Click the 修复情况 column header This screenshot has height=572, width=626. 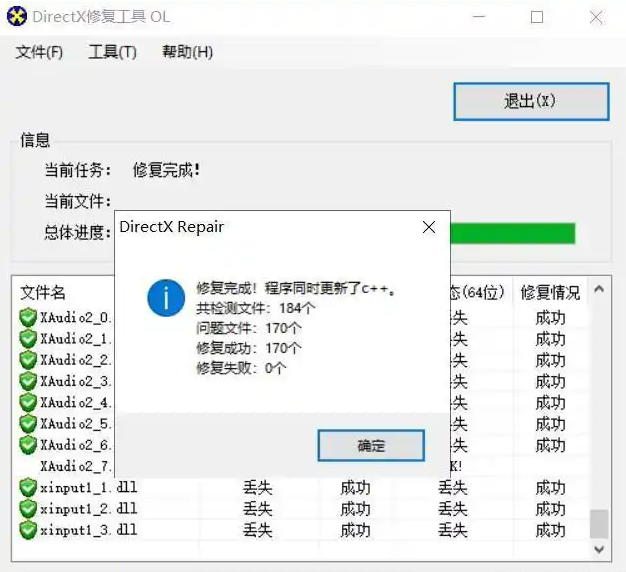pos(550,293)
